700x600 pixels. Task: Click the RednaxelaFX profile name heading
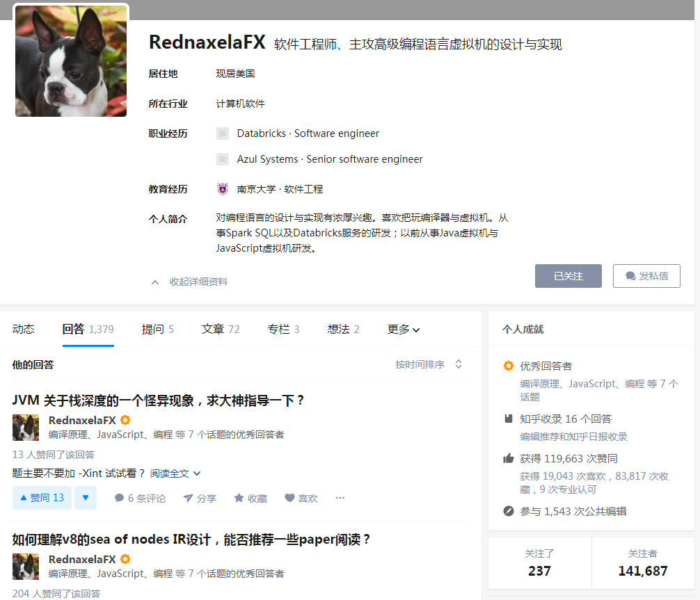[207, 42]
